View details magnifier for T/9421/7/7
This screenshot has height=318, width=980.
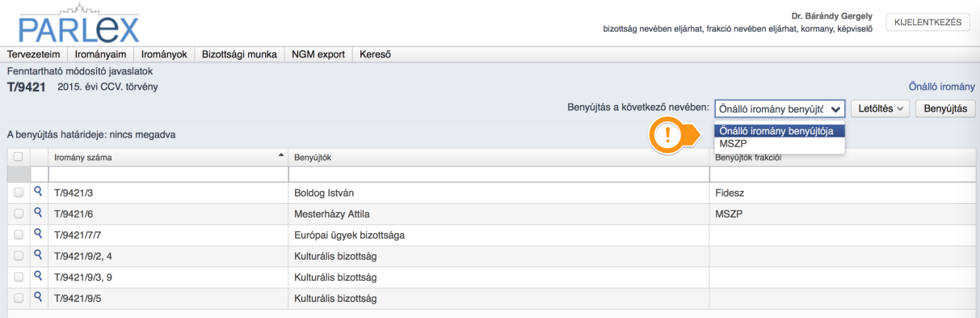pos(38,235)
